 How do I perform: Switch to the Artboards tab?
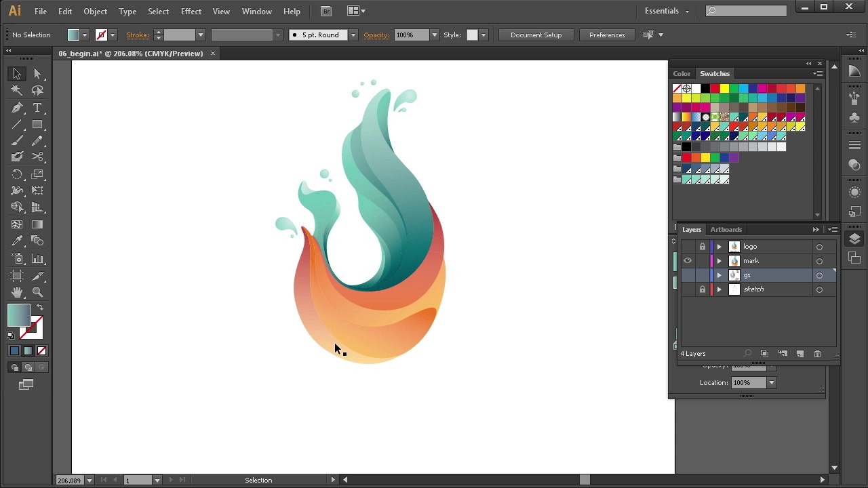[x=726, y=230]
